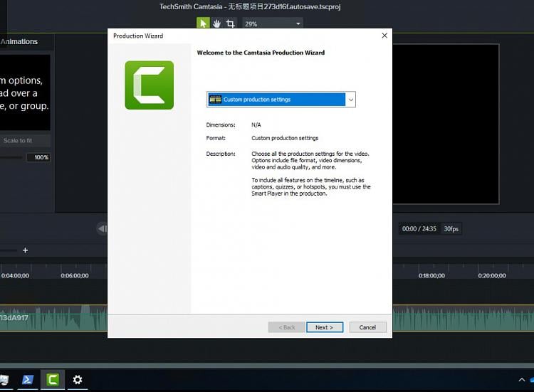This screenshot has height=392, width=534.
Task: Select the arrow Edit mode tool
Action: [203, 23]
